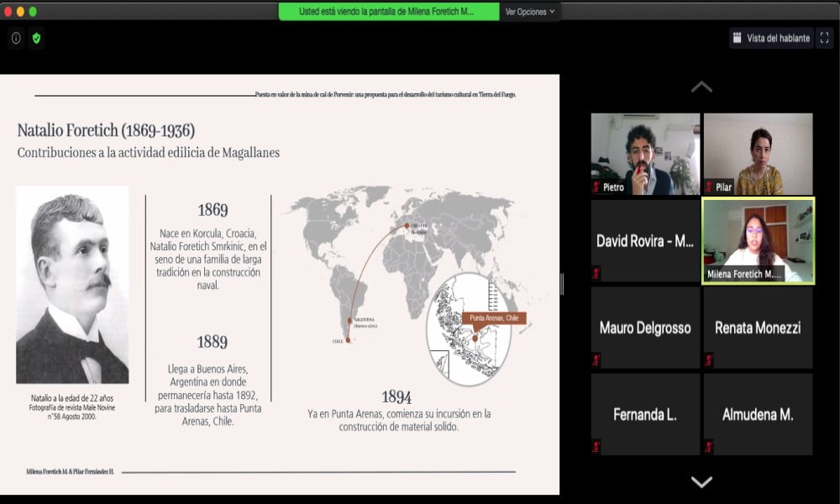Select the David Rovira participant tile
Image resolution: width=840 pixels, height=504 pixels.
(645, 241)
